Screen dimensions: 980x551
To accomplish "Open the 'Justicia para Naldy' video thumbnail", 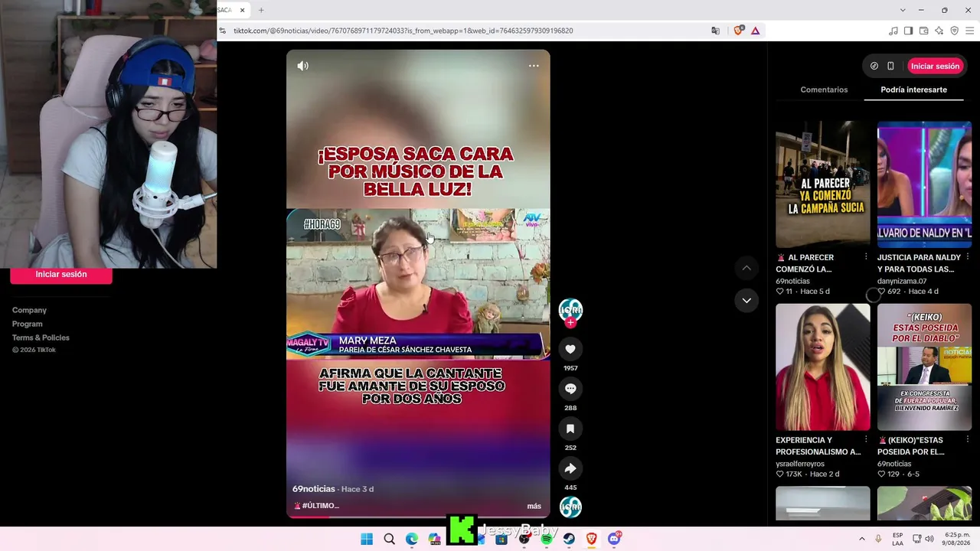I will (x=924, y=184).
